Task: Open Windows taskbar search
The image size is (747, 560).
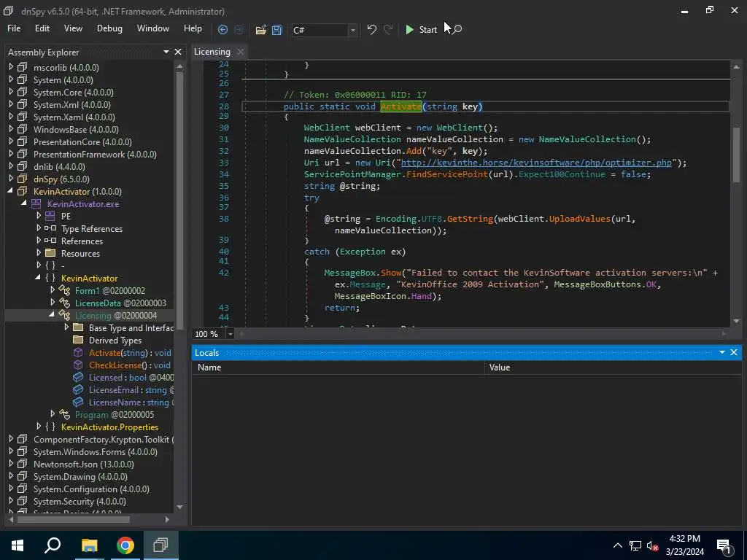Action: tap(53, 545)
